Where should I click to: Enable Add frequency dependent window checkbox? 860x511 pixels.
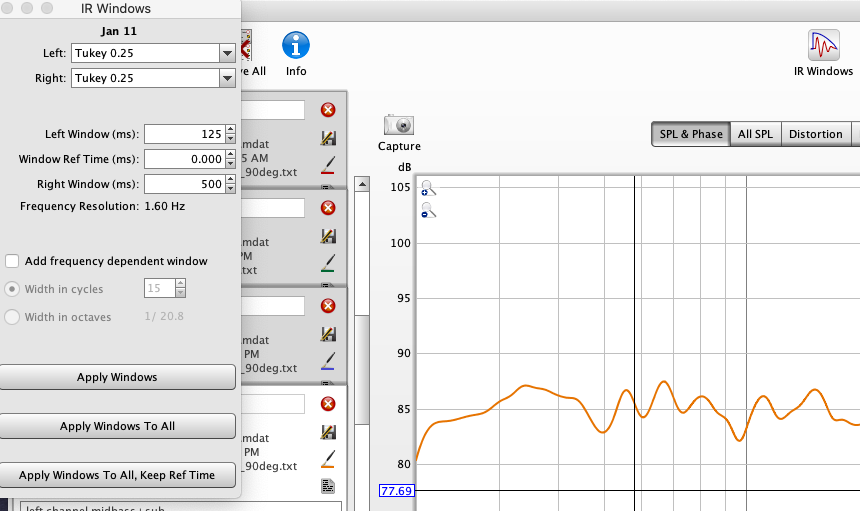pyautogui.click(x=12, y=261)
